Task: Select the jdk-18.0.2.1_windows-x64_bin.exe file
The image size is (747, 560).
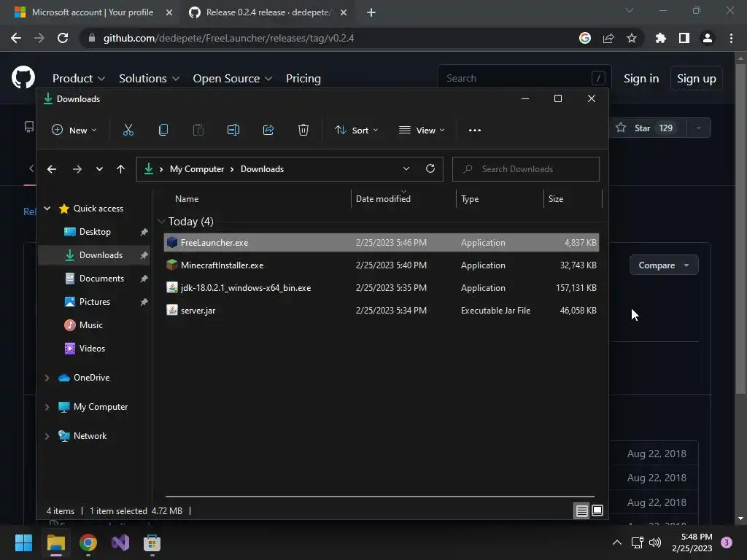Action: point(381,287)
